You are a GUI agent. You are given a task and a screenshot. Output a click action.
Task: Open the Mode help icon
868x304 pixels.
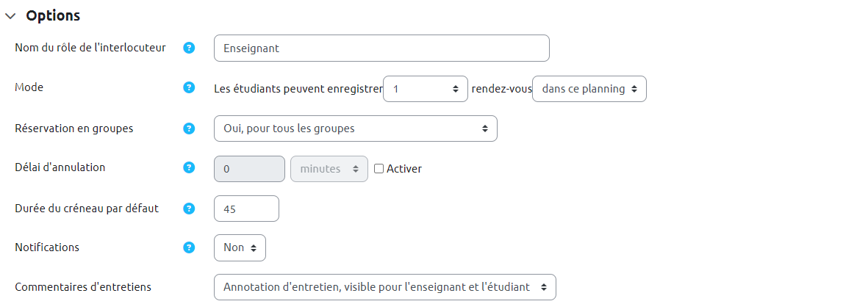click(x=189, y=88)
